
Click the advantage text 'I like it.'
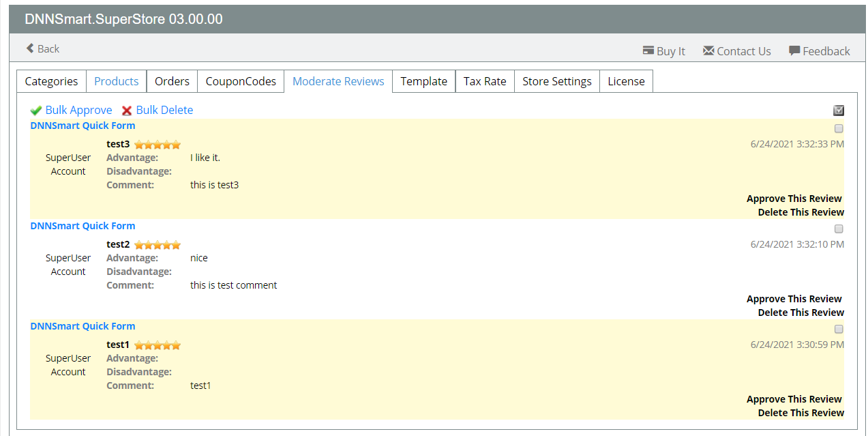pos(205,158)
